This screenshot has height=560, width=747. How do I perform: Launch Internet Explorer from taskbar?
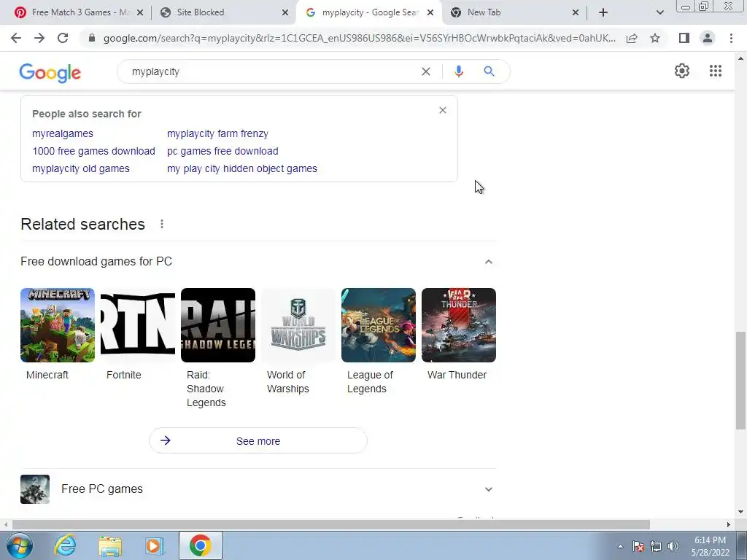pos(65,545)
